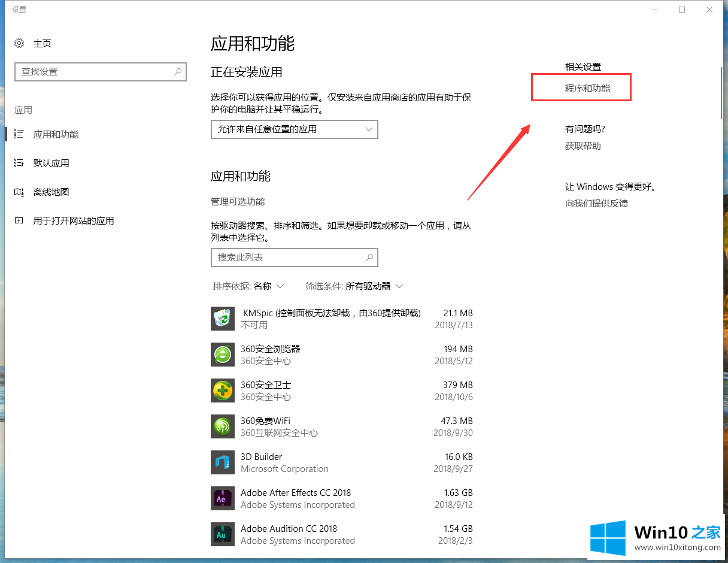Click the vertical scrollbar on the right
The width and height of the screenshot is (728, 563).
[722, 93]
